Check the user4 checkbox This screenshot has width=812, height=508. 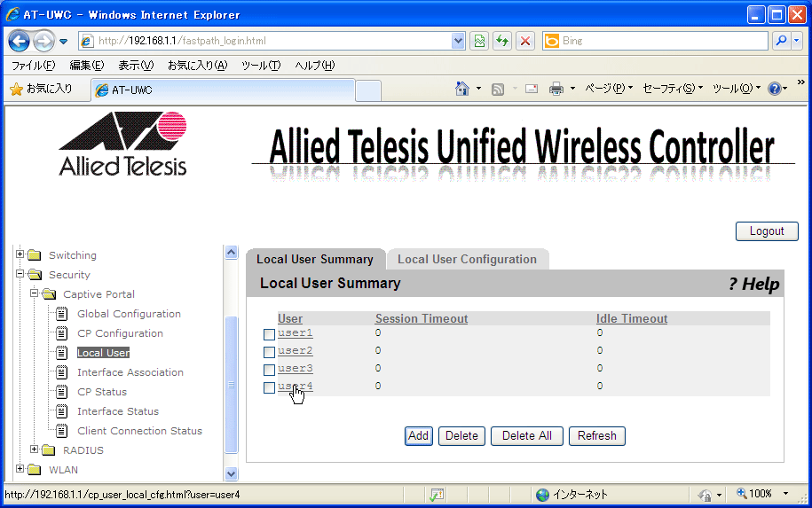(269, 387)
